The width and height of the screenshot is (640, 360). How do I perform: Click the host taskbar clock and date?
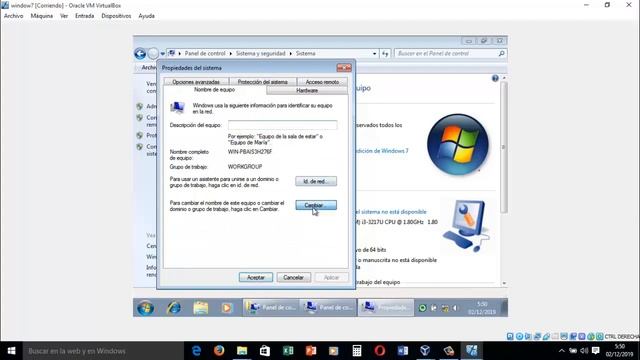click(620, 351)
